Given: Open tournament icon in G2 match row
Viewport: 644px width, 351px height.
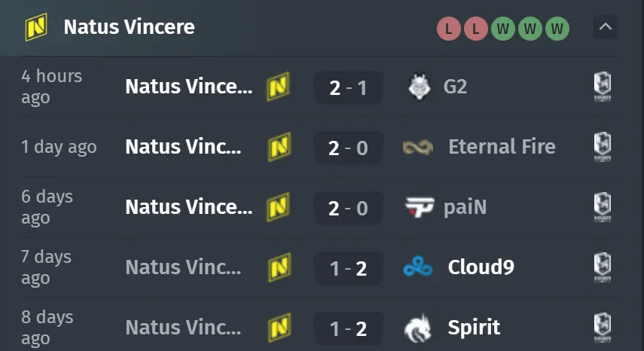Looking at the screenshot, I should pos(602,87).
